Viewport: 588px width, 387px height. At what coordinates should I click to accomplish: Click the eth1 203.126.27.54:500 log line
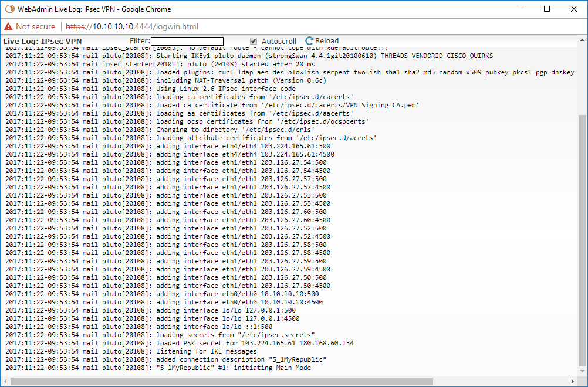165,163
